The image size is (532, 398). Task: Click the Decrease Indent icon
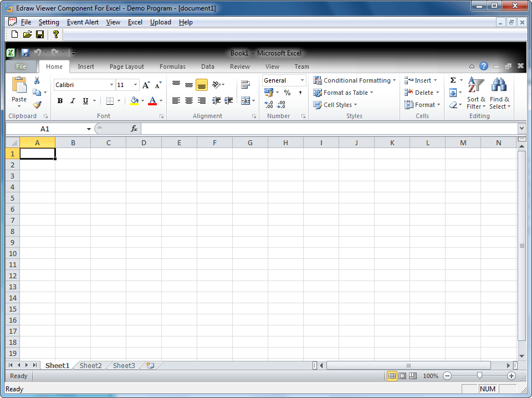pyautogui.click(x=216, y=100)
